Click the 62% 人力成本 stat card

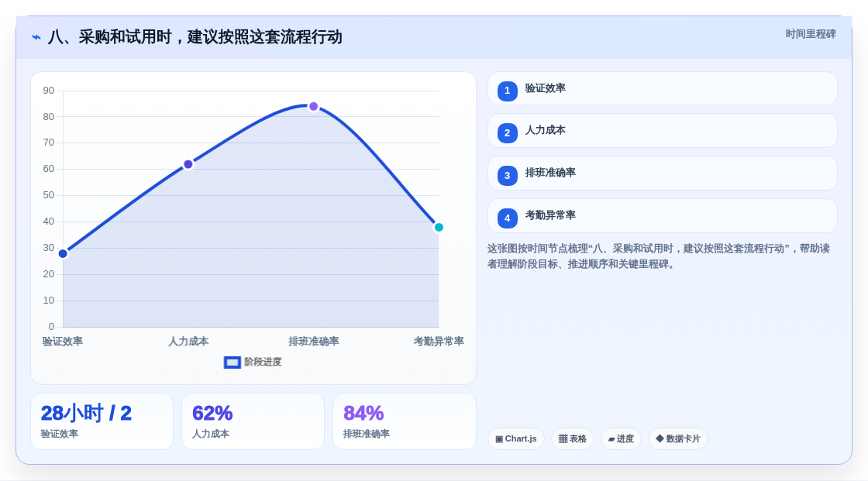pos(253,422)
